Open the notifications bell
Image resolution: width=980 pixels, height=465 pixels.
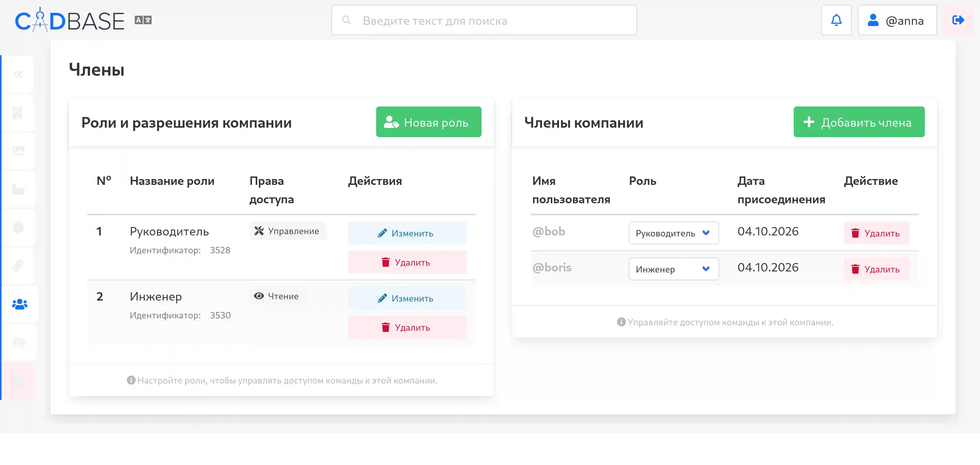point(836,20)
